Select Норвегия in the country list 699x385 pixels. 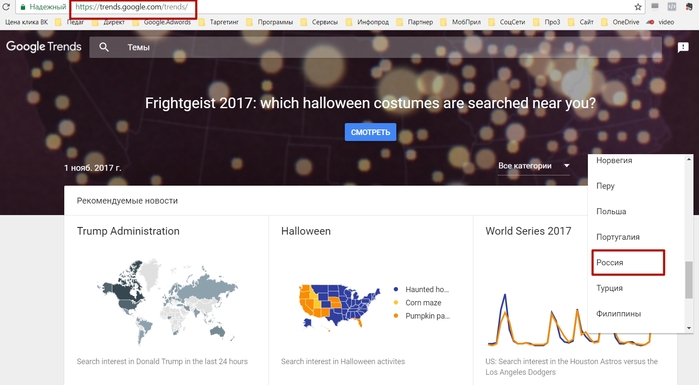pos(614,160)
